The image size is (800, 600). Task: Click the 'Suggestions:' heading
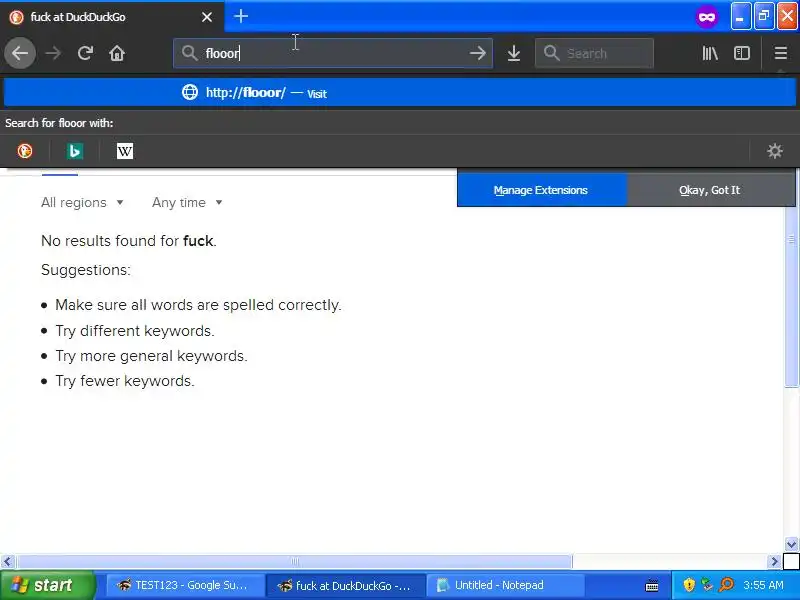[x=86, y=270]
